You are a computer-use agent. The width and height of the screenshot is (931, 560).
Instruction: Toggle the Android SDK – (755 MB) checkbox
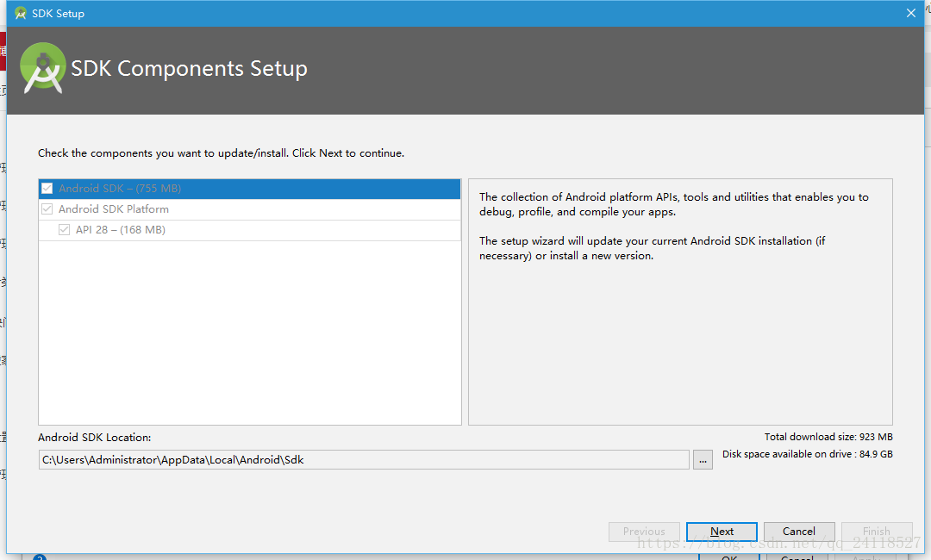[x=47, y=189]
